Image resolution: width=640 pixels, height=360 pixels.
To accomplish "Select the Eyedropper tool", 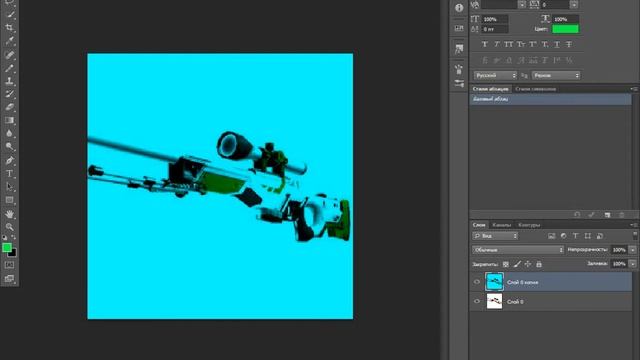I will [x=9, y=41].
